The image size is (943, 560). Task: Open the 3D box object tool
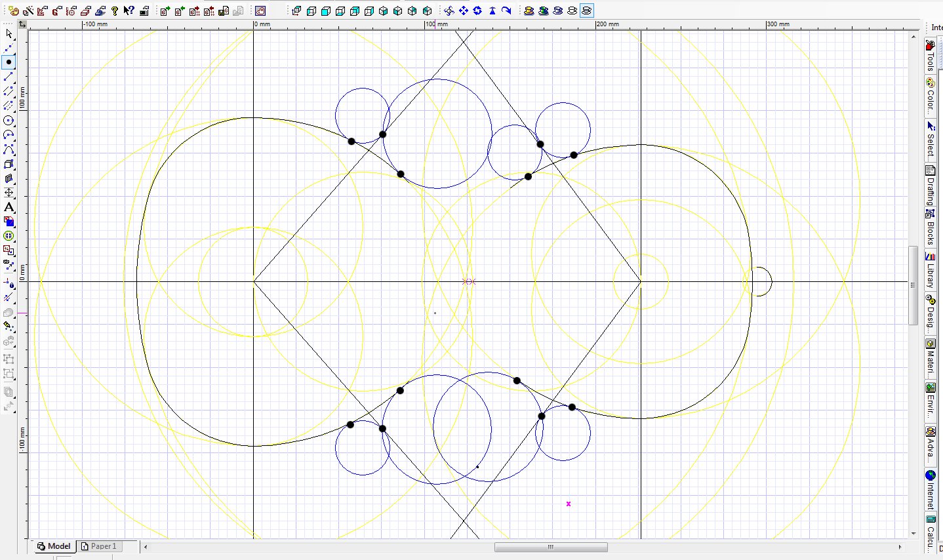pyautogui.click(x=9, y=164)
